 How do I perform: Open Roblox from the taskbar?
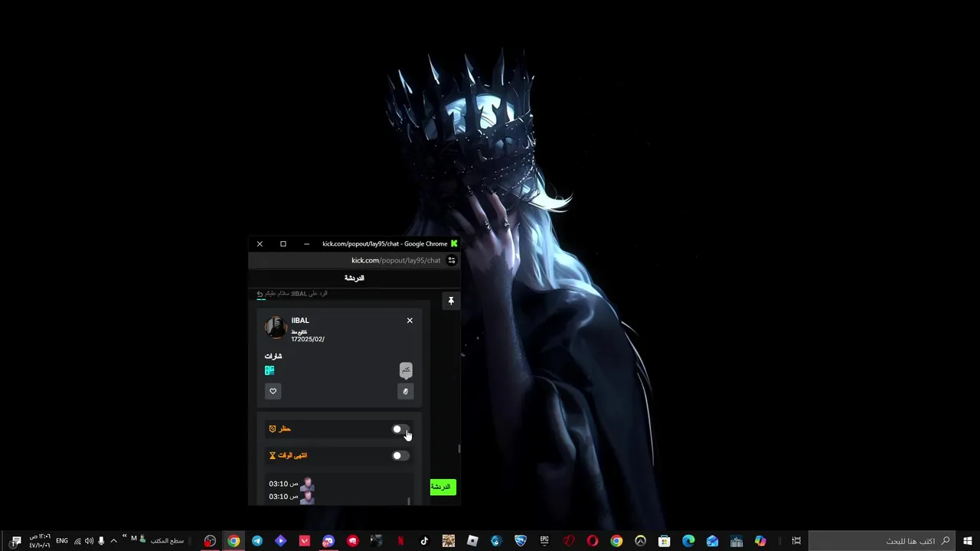[x=472, y=541]
